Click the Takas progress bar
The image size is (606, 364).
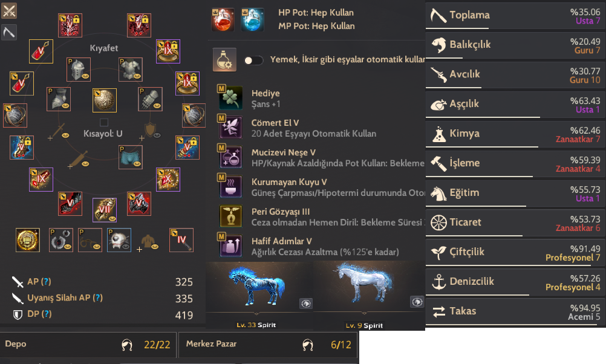tap(515, 325)
